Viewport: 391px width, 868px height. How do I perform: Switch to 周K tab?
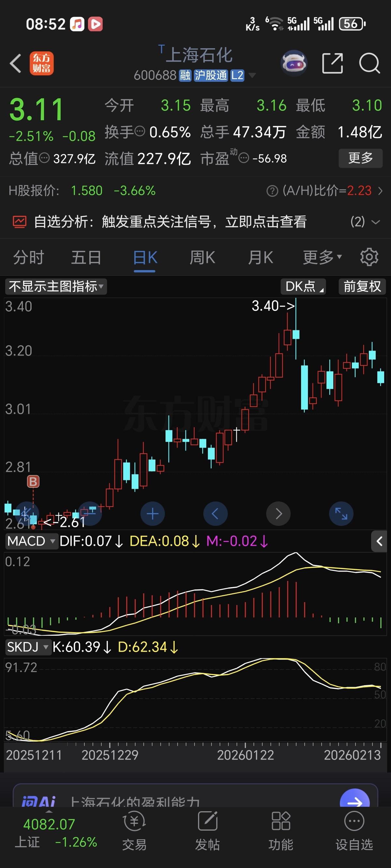point(202,257)
